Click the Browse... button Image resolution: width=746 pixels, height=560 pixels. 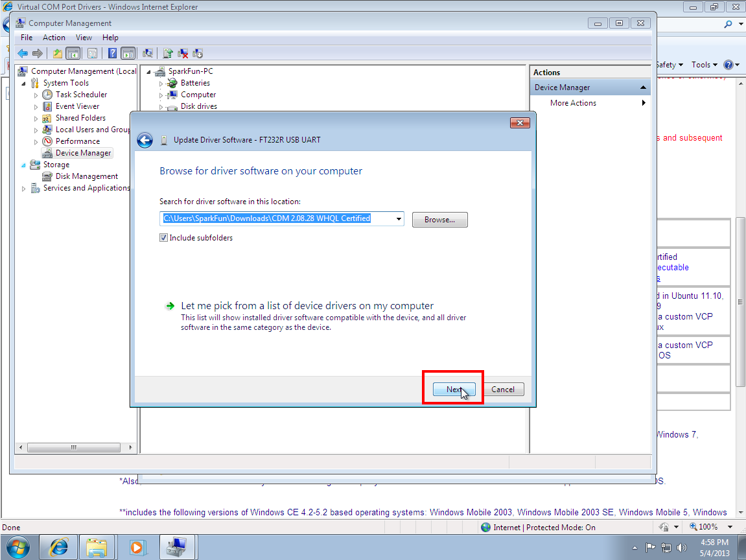tap(439, 219)
